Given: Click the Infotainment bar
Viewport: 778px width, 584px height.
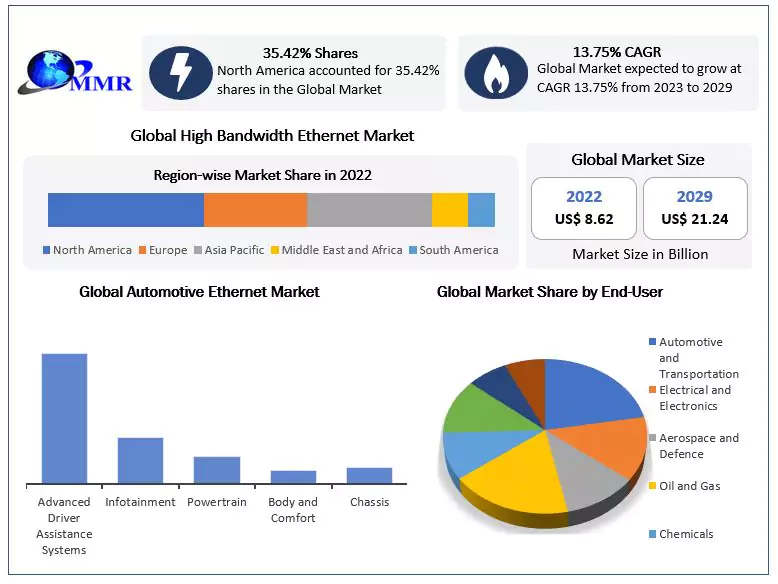Looking at the screenshot, I should click(x=140, y=460).
